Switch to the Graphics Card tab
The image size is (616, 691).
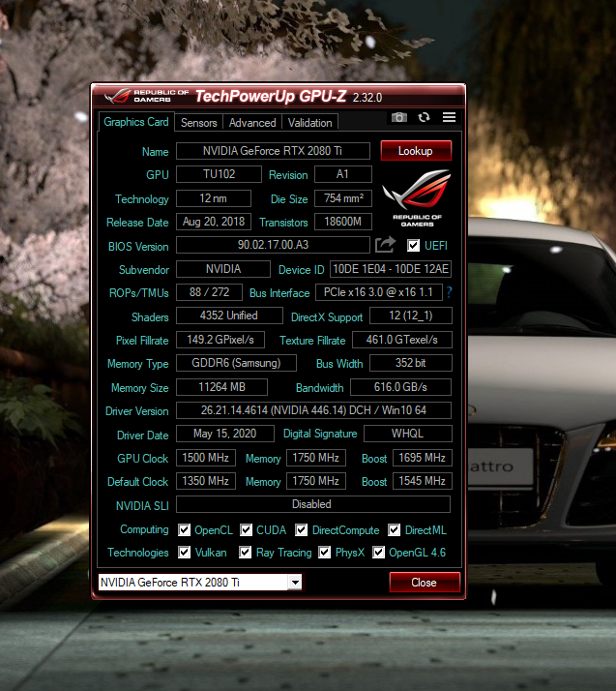(x=136, y=122)
